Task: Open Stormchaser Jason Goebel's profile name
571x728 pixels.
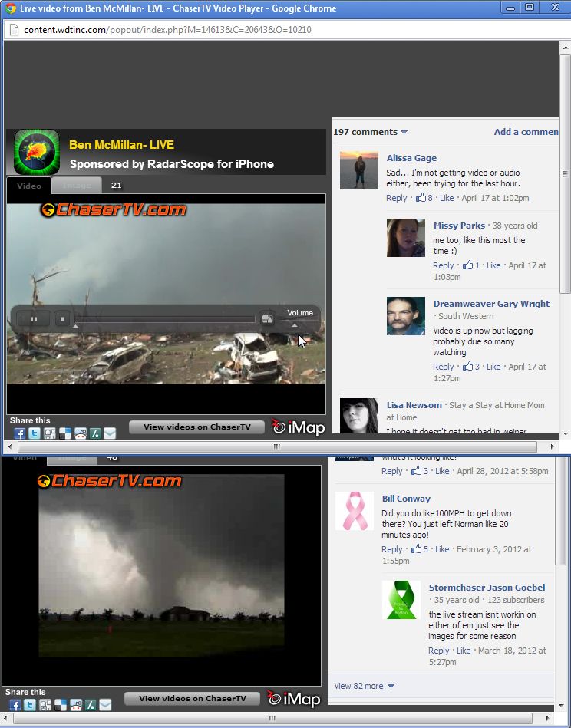Action: [487, 588]
